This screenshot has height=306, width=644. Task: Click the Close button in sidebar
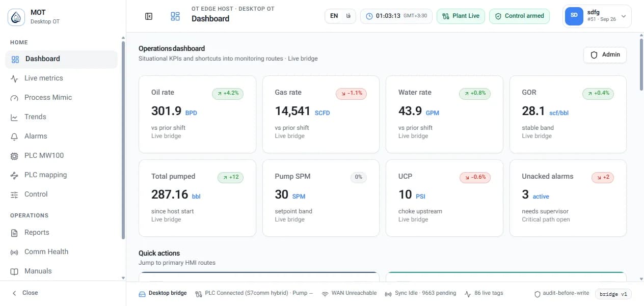(x=25, y=293)
